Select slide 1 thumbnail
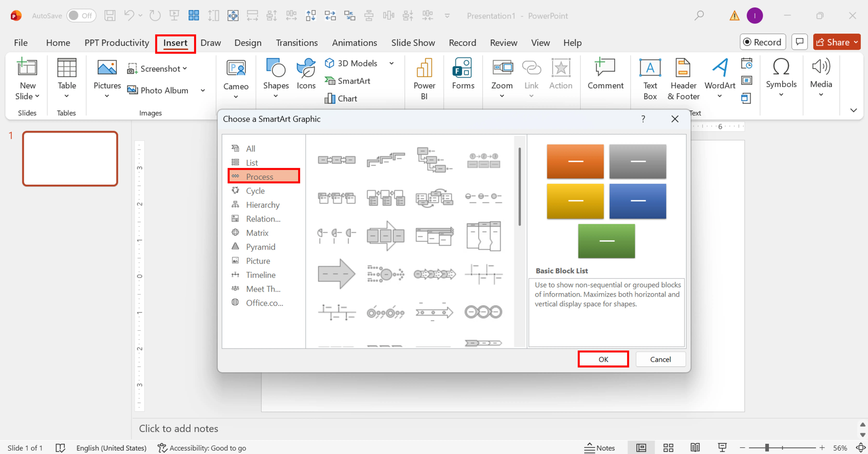 (x=70, y=159)
